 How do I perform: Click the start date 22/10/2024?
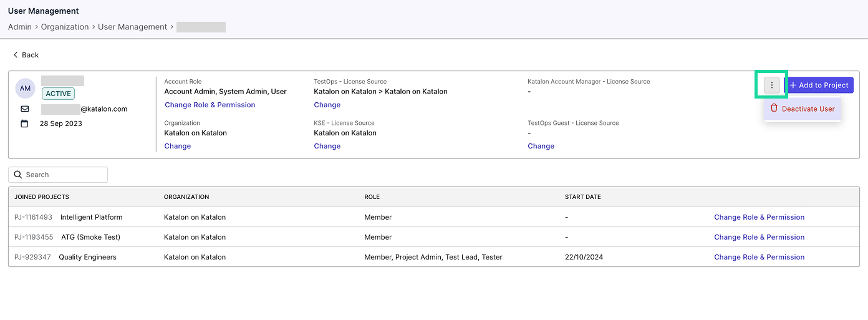[x=584, y=257]
